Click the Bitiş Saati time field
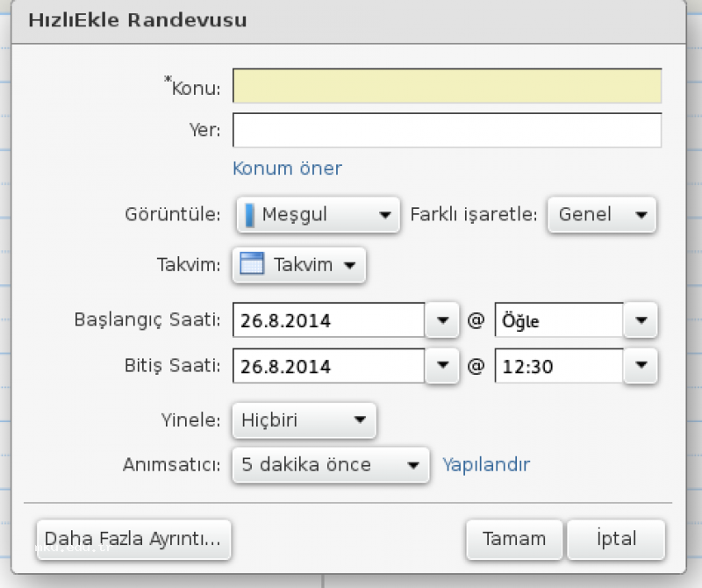 (x=559, y=365)
